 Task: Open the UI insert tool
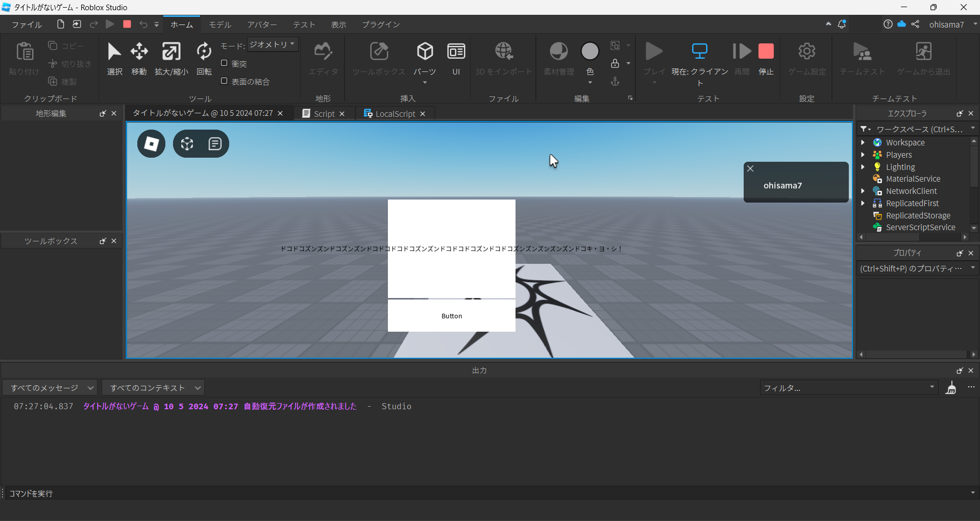click(456, 59)
